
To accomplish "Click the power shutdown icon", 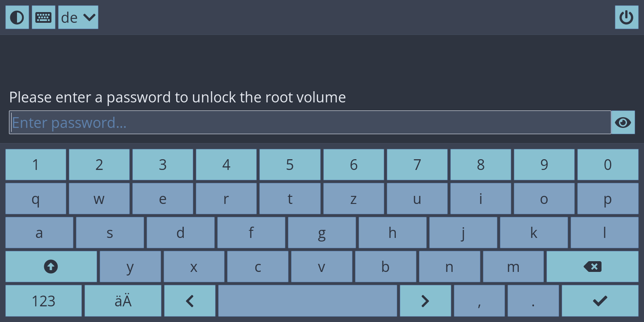I will coord(626,17).
